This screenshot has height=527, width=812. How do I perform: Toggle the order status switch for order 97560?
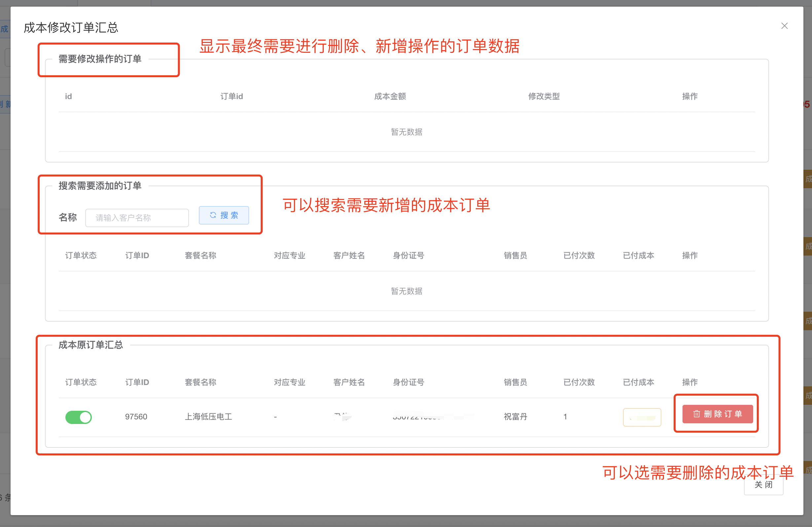pyautogui.click(x=79, y=417)
